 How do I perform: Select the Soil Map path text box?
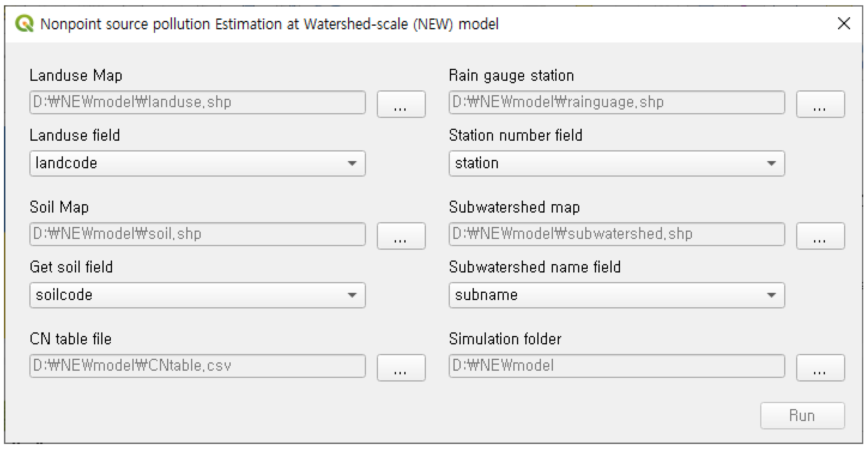pos(197,234)
